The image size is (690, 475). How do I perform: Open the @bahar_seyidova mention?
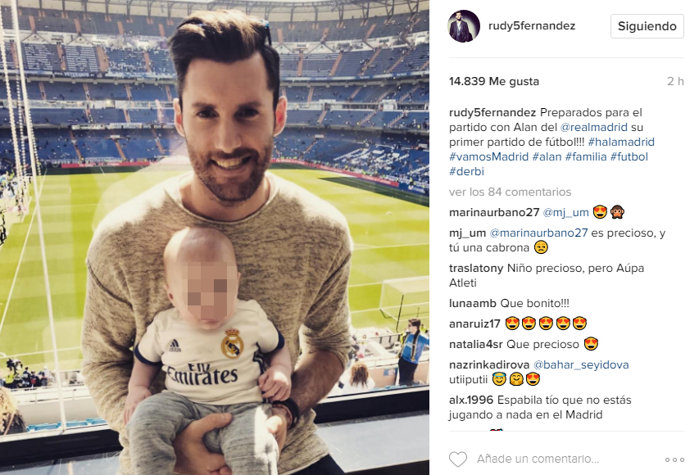[x=581, y=365]
